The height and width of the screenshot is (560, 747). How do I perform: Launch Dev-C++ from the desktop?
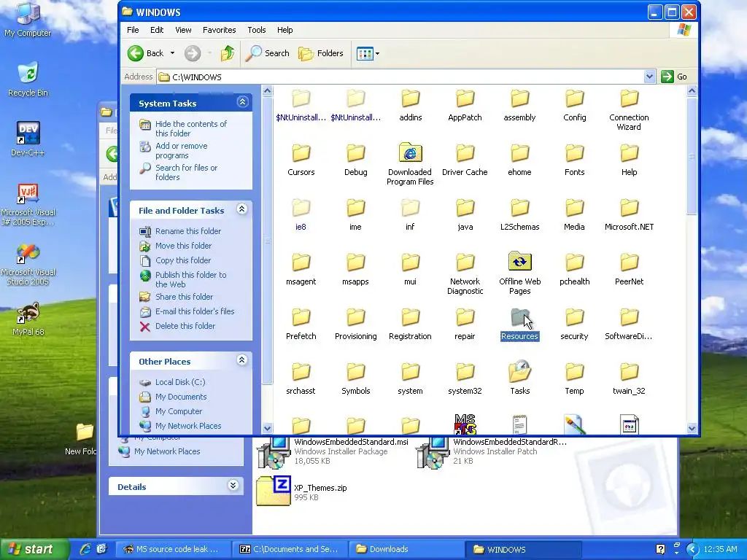coord(28,139)
